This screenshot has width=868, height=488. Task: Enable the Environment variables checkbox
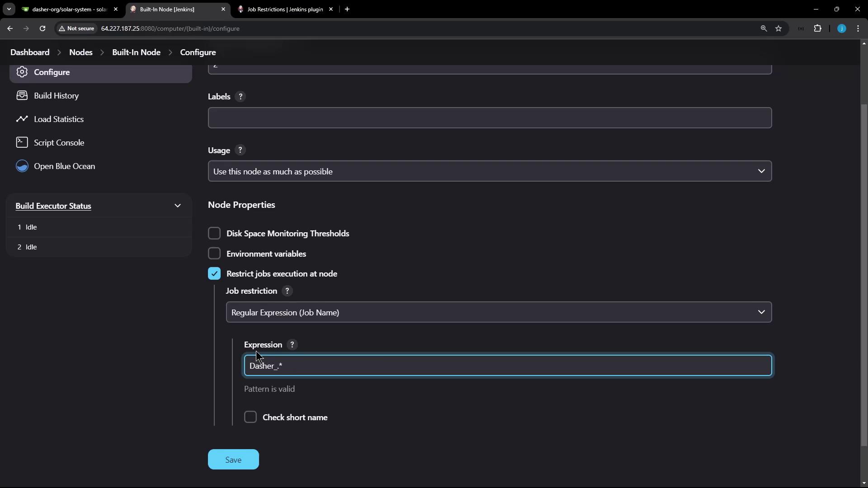(214, 253)
